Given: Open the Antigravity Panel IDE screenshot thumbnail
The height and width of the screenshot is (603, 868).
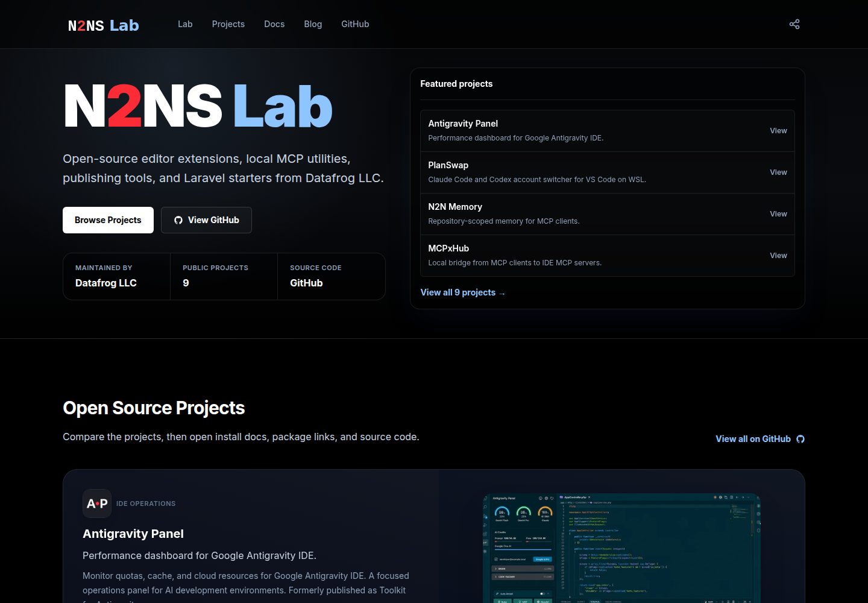Looking at the screenshot, I should 621,548.
